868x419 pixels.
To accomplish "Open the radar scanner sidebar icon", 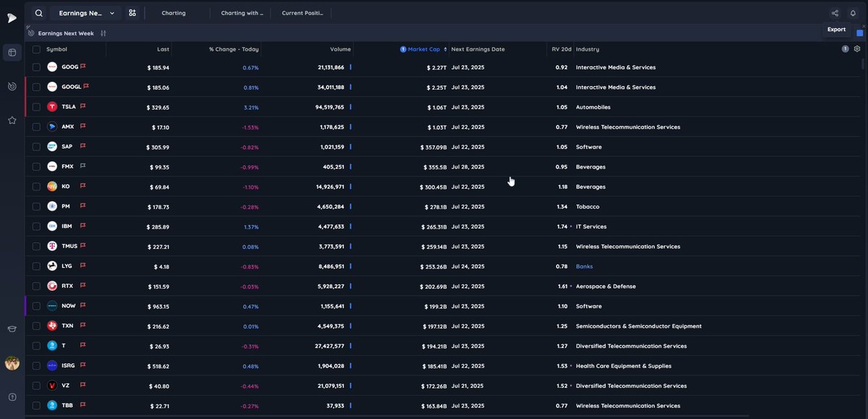I will click(12, 86).
